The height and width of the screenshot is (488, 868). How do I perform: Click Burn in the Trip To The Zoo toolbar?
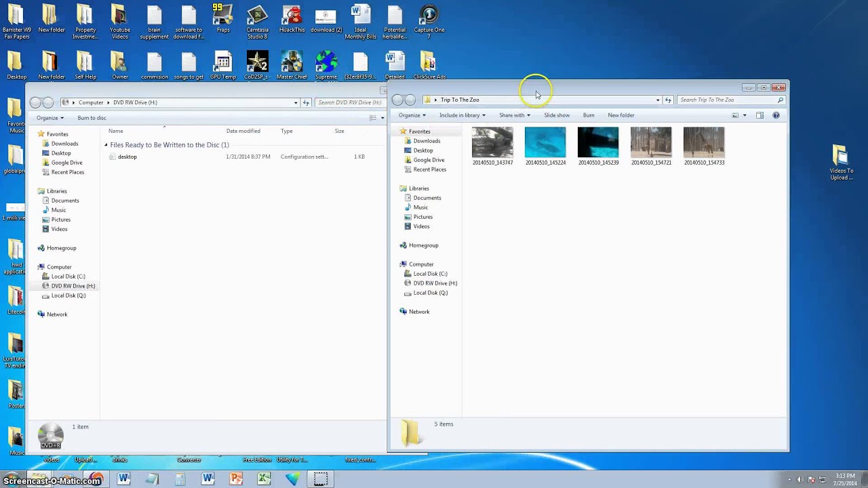[x=589, y=115]
